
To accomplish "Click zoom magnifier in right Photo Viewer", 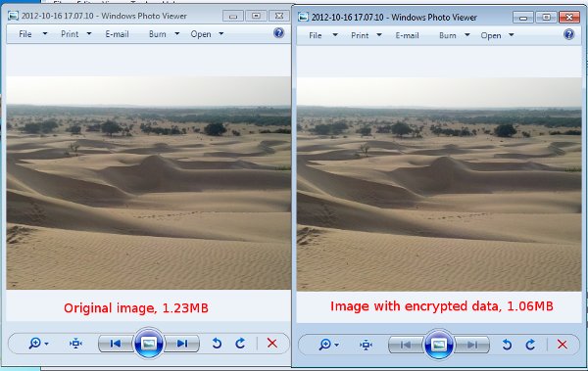I will (324, 345).
